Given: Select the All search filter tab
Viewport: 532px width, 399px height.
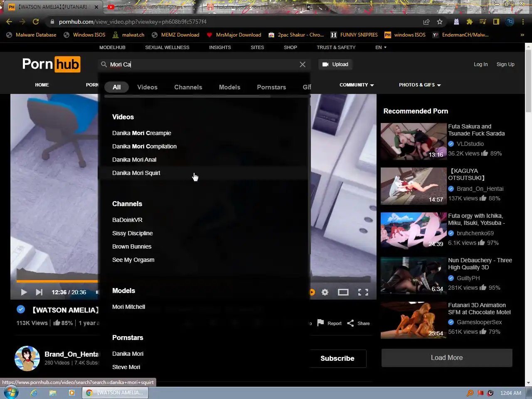Looking at the screenshot, I should pyautogui.click(x=117, y=87).
